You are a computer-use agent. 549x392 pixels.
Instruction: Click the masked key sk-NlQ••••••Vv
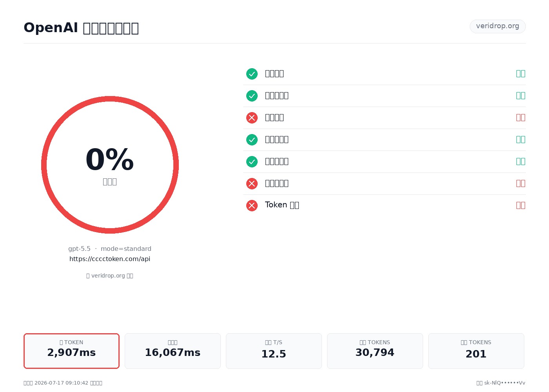[505, 383]
